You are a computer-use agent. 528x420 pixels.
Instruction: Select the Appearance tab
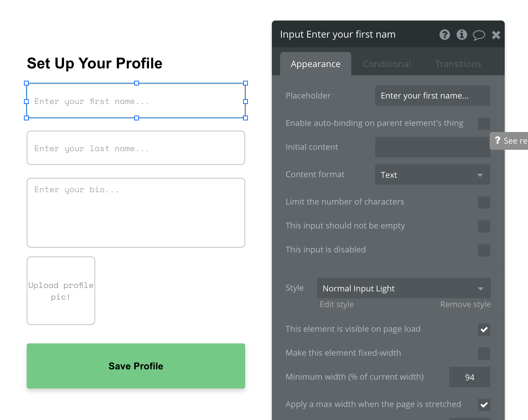pos(315,64)
